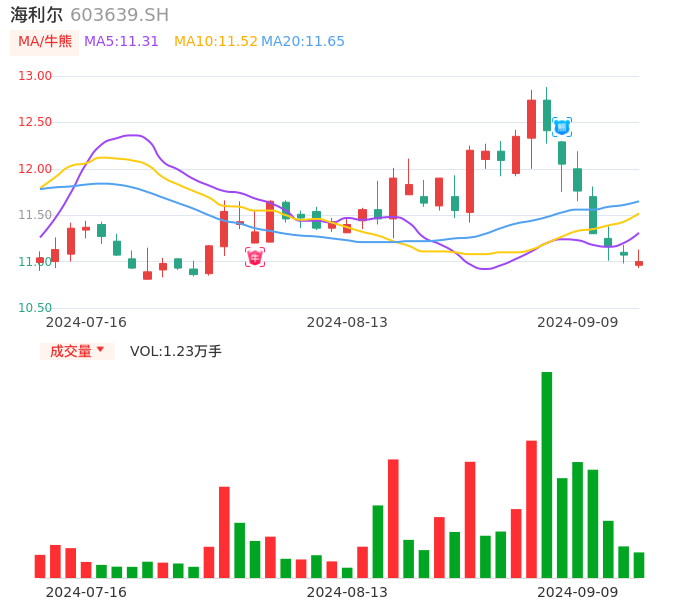The width and height of the screenshot is (686, 606).
Task: Click the VOL:1.23万手 volume readout
Action: [176, 351]
